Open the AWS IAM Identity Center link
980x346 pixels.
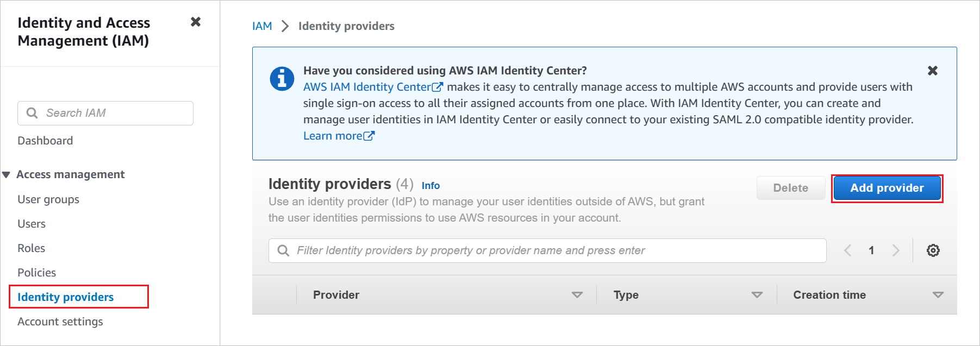373,87
